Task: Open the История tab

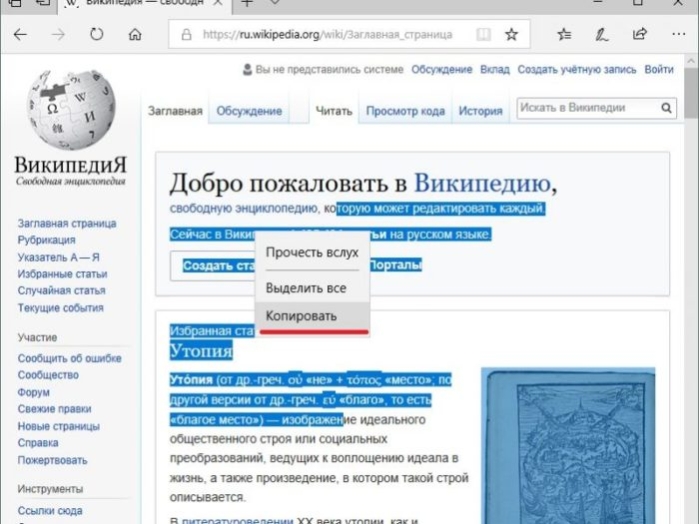Action: click(x=481, y=111)
